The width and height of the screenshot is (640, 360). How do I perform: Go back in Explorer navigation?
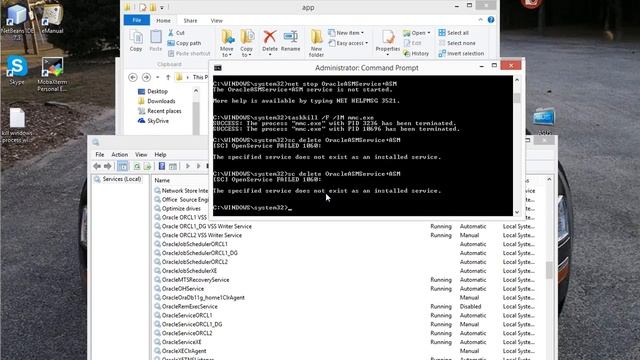pos(133,77)
